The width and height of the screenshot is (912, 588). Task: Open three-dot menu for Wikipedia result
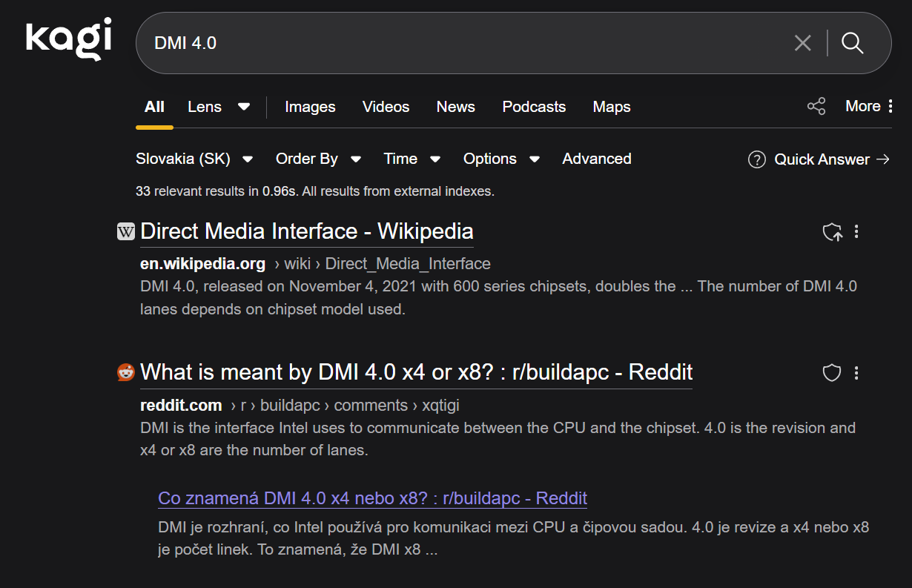(x=856, y=232)
